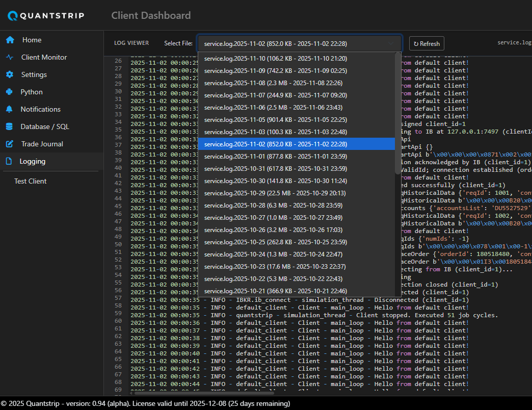Select the service.log.2025-10-30 log file
This screenshot has height=410, width=532.
(x=297, y=181)
